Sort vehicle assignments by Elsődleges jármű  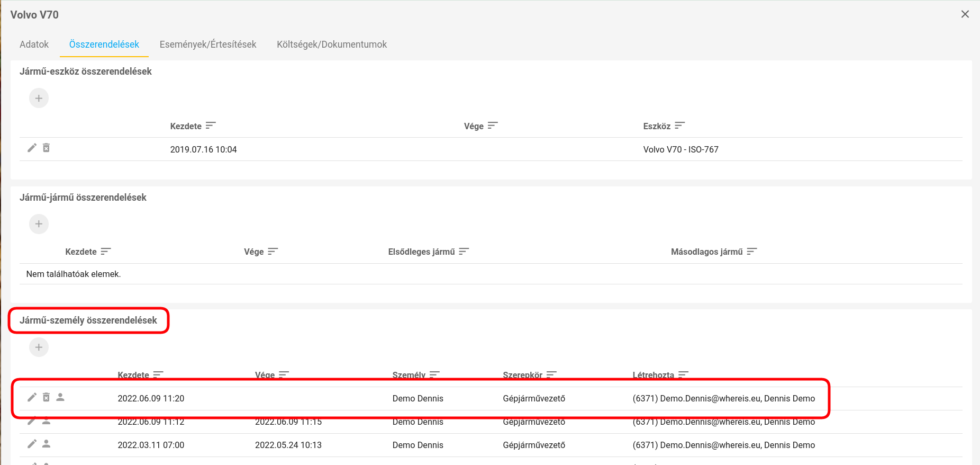click(464, 252)
